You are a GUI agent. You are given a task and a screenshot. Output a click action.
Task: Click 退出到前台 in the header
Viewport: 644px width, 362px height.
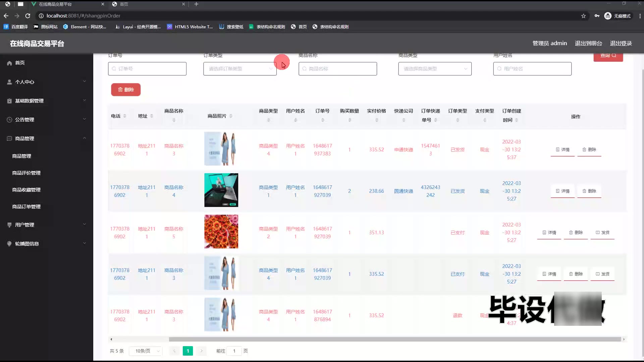coord(588,43)
